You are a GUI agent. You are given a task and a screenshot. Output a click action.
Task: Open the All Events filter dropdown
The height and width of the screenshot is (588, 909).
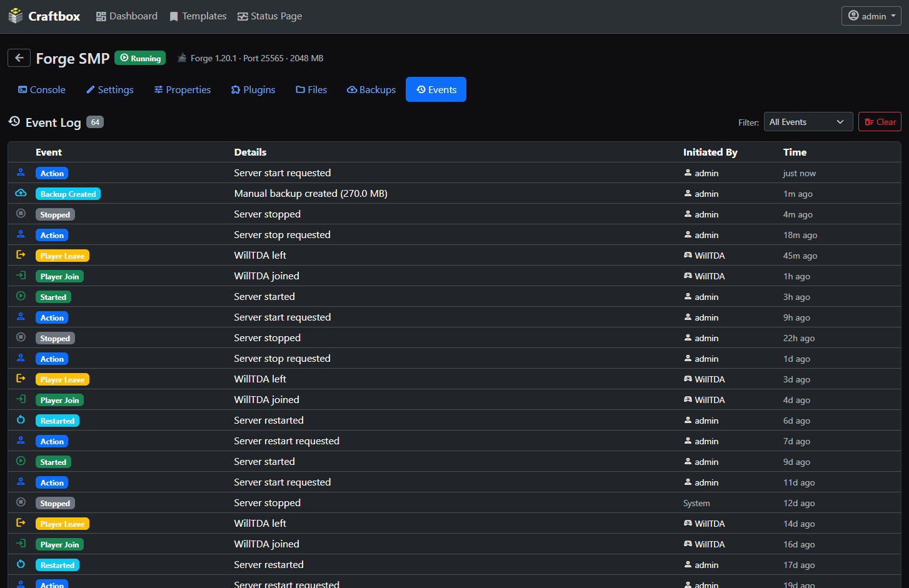click(x=808, y=122)
